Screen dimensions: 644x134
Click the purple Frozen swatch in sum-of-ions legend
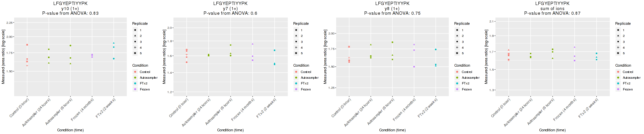coord(618,89)
